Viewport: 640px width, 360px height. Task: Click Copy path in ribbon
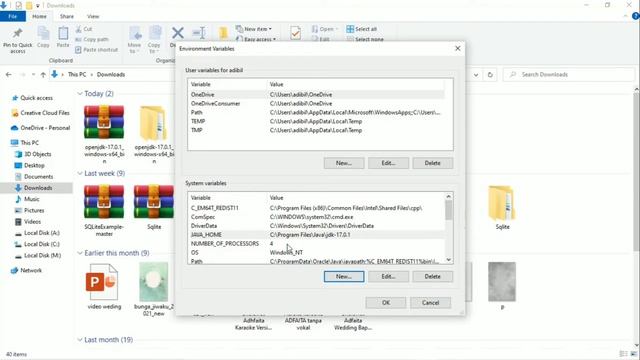click(92, 40)
